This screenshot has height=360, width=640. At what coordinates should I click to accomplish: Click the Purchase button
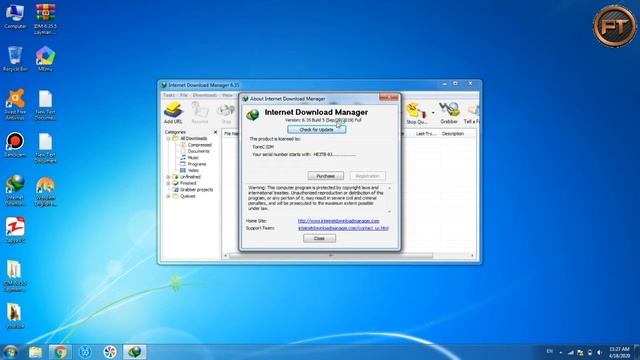[325, 176]
